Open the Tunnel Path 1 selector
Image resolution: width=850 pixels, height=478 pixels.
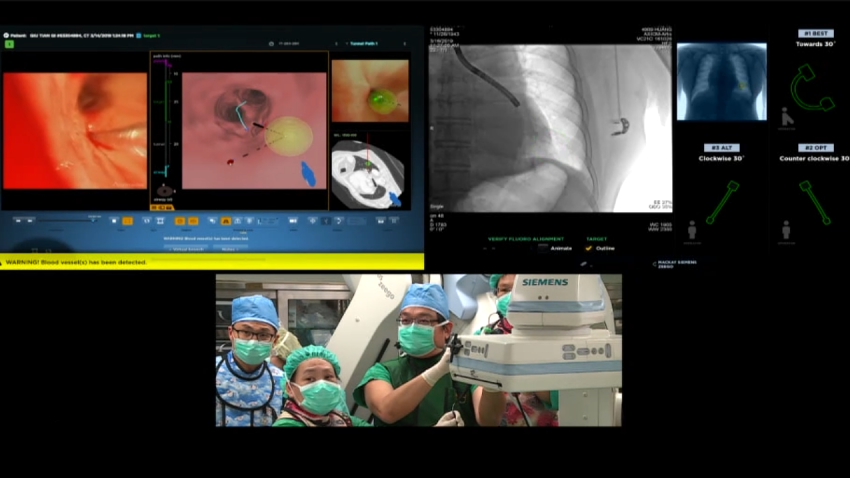click(x=364, y=44)
